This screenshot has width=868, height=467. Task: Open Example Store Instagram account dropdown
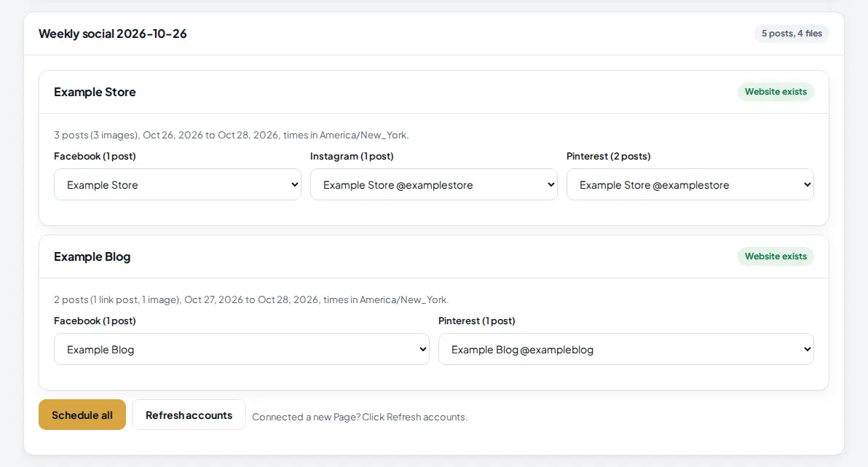click(x=433, y=184)
